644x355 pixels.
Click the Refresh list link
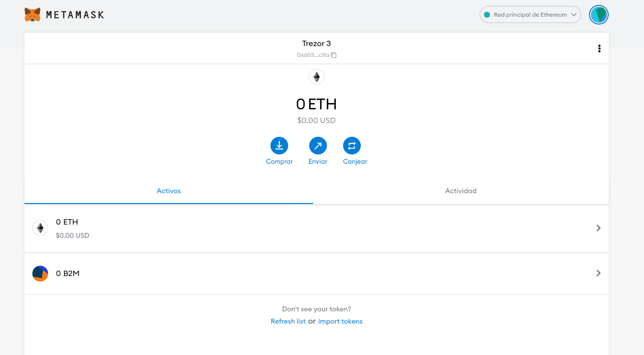pyautogui.click(x=288, y=321)
